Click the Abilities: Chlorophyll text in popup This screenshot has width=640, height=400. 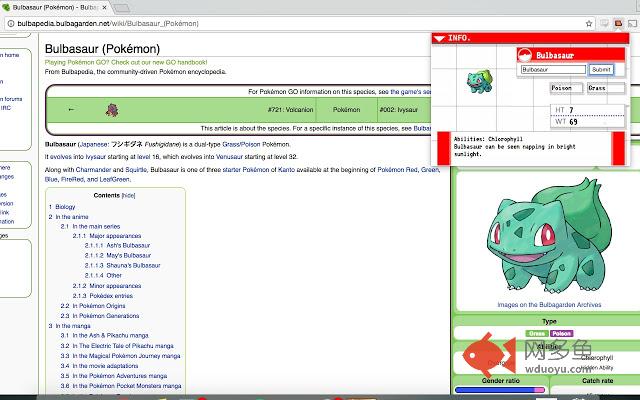coord(488,139)
